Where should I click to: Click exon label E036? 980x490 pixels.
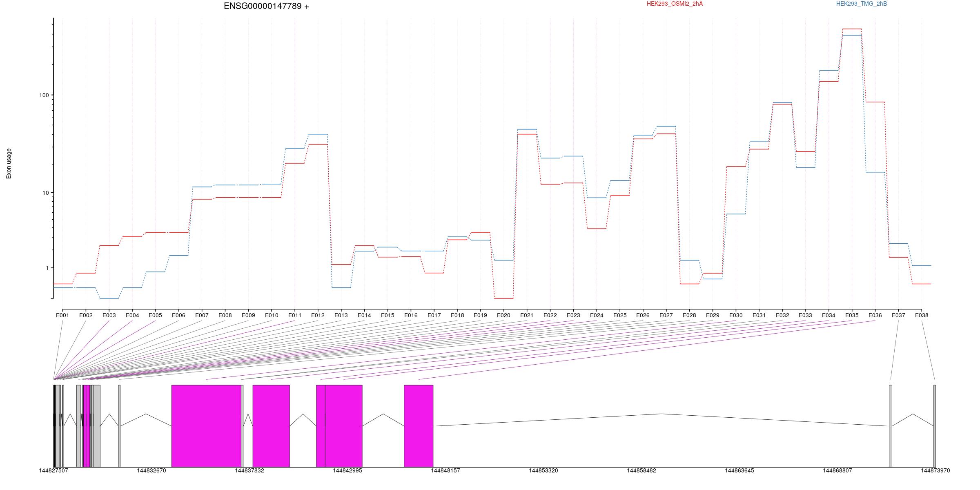[x=875, y=315]
